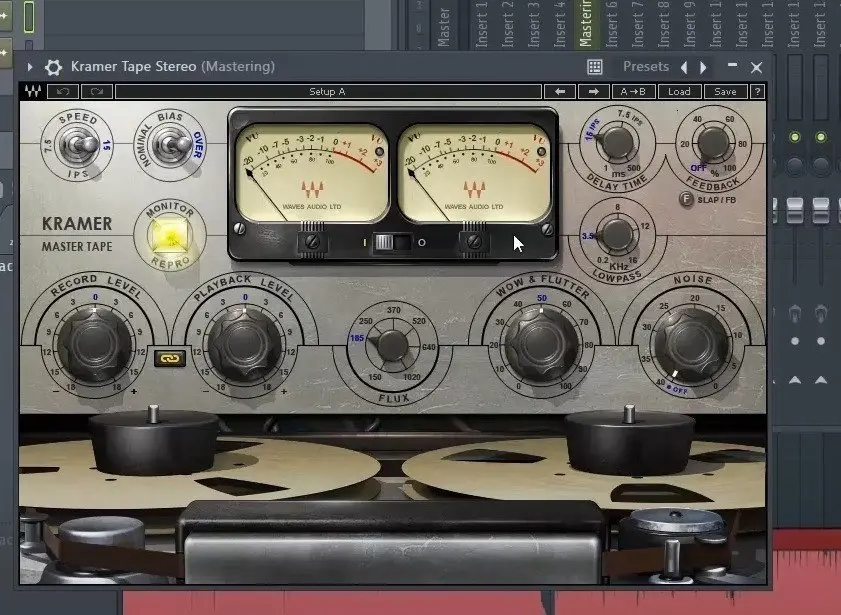The width and height of the screenshot is (841, 615).
Task: Click the left VU meter display
Action: pyautogui.click(x=311, y=173)
